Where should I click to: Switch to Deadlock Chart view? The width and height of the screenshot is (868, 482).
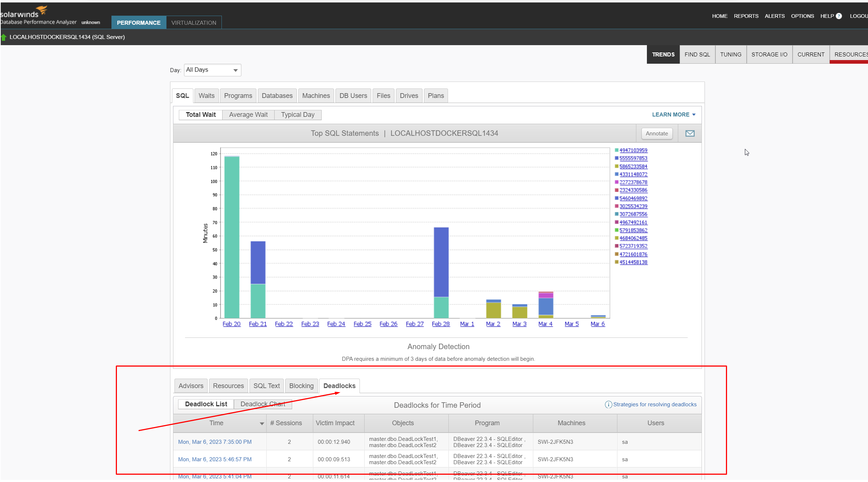263,404
